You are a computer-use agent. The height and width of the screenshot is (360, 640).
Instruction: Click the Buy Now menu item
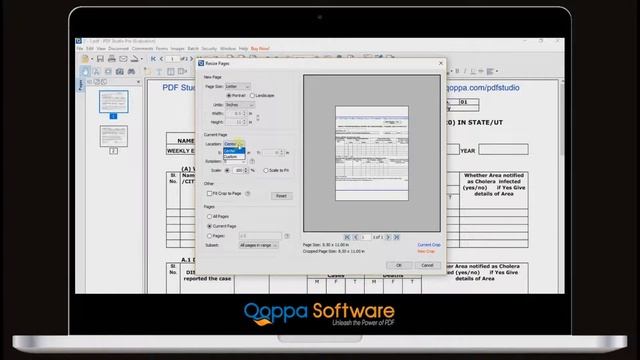click(260, 49)
